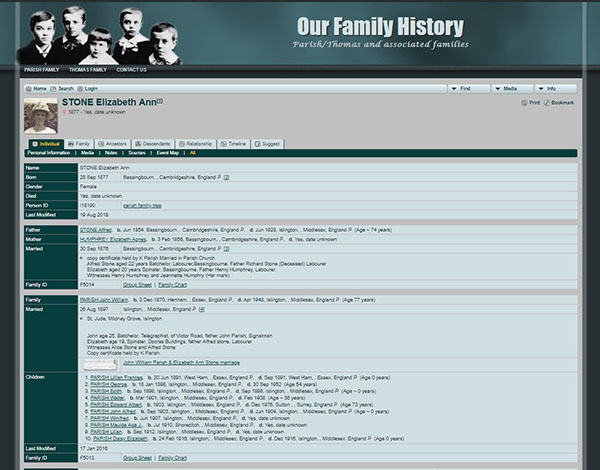
Task: Open the Login link
Action: (88, 89)
